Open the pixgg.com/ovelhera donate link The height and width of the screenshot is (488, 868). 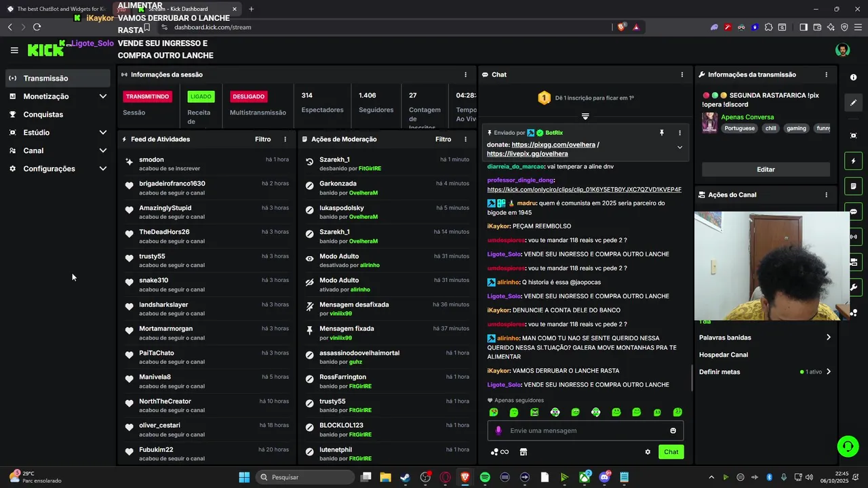(x=553, y=144)
